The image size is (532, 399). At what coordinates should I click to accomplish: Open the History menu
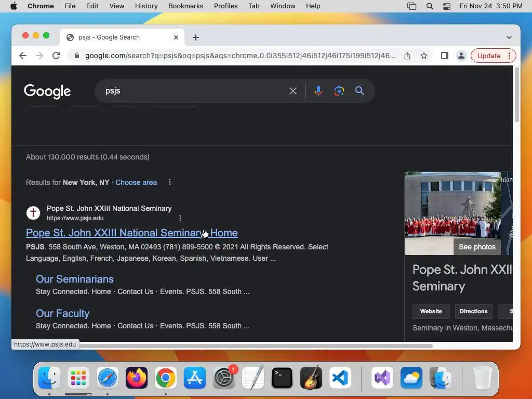pyautogui.click(x=146, y=6)
